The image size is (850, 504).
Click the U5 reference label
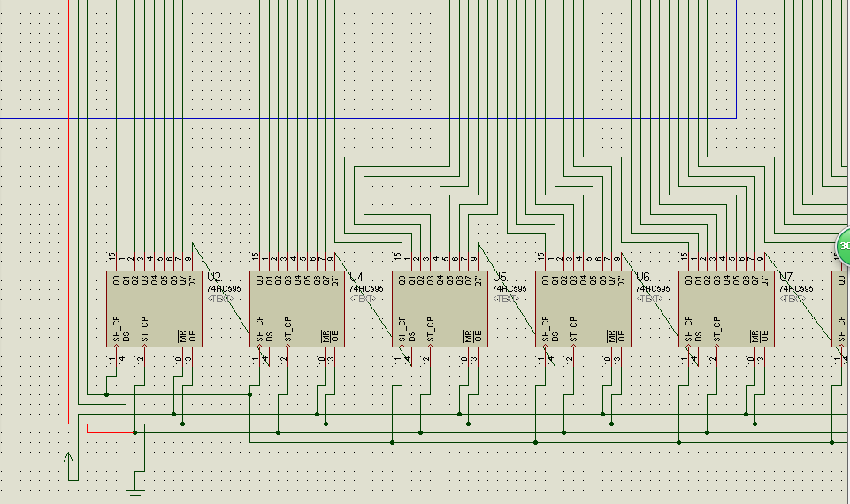point(500,278)
